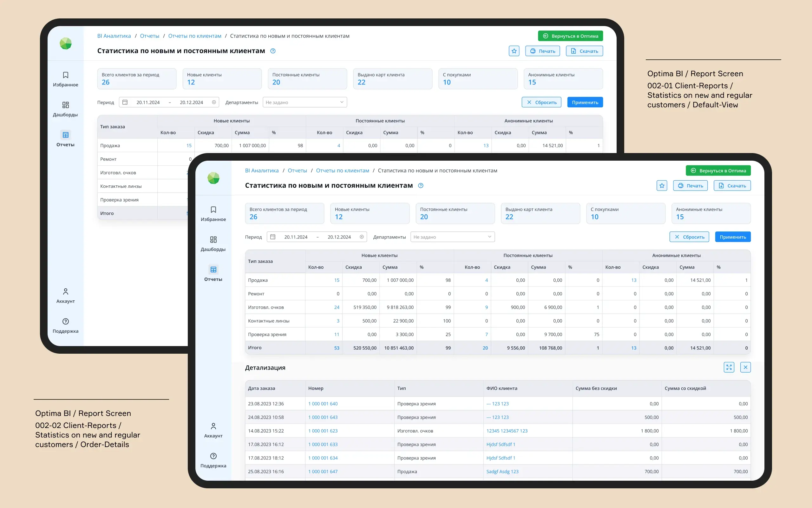812x508 pixels.
Task: Click the Всего клиентов за период card in front window
Action: pos(285,213)
